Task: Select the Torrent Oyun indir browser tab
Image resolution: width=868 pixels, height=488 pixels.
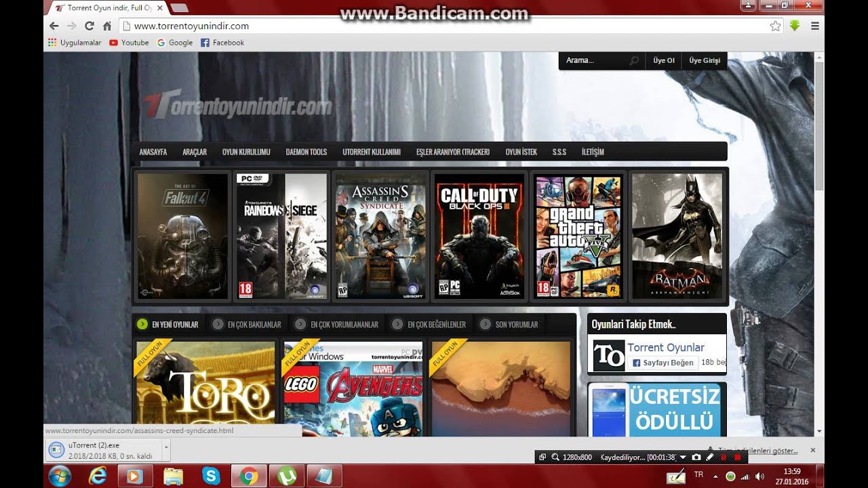Action: click(109, 8)
